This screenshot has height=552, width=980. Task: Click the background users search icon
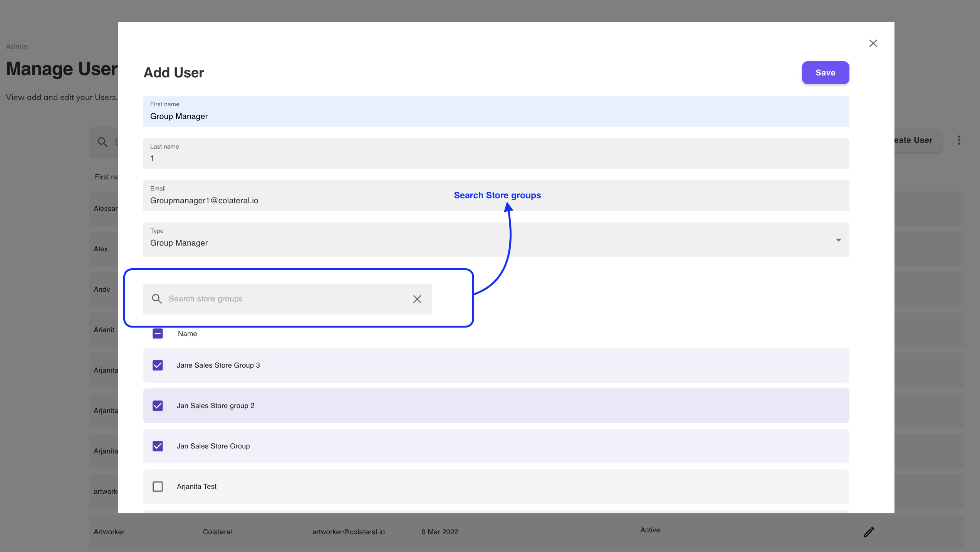pos(102,142)
